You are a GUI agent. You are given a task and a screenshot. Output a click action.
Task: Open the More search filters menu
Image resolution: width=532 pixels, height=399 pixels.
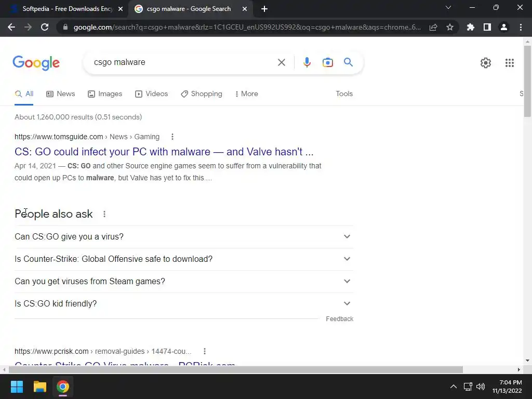coord(247,94)
